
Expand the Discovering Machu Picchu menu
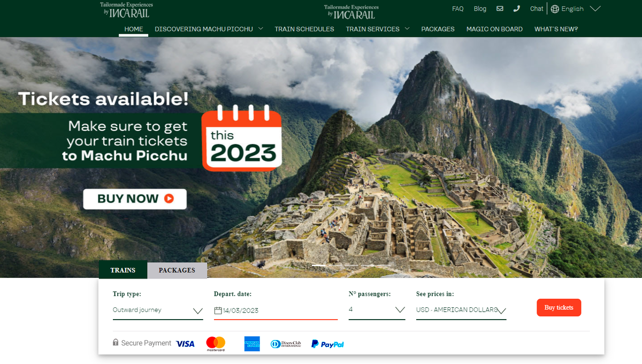pos(209,29)
